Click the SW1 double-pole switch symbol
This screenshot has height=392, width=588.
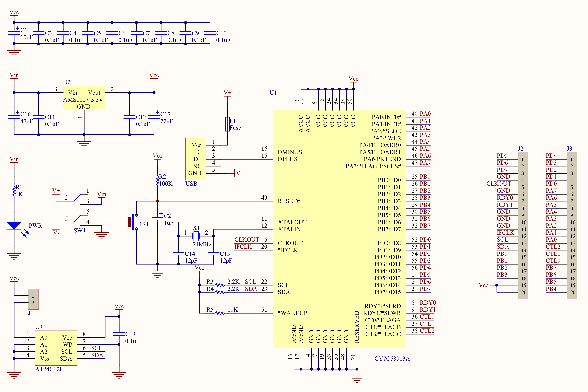[x=77, y=208]
